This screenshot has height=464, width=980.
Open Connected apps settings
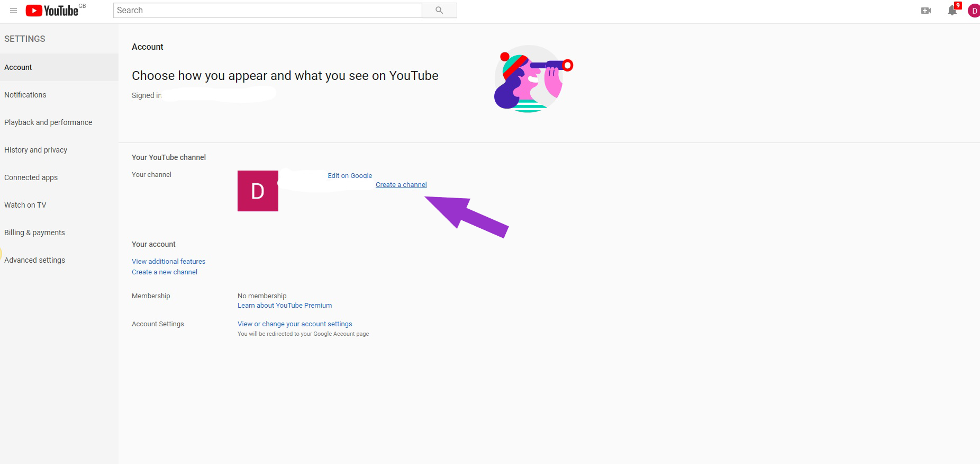[x=59, y=177]
